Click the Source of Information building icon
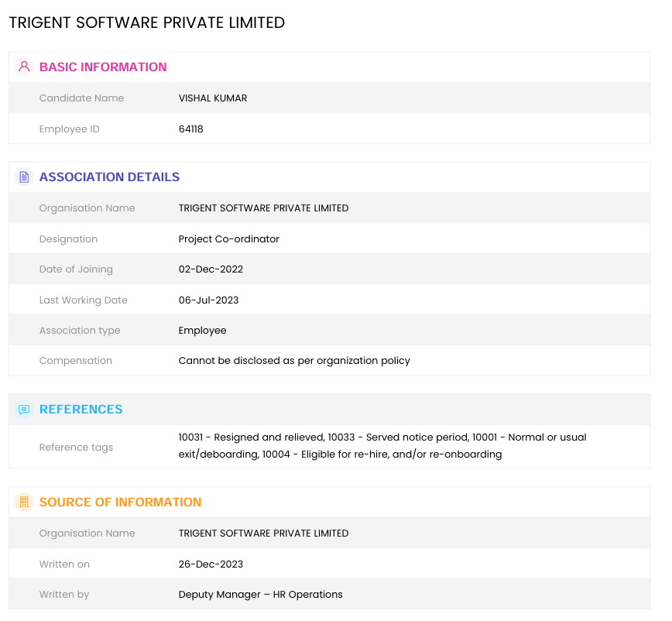Image resolution: width=672 pixels, height=621 pixels. tap(24, 502)
